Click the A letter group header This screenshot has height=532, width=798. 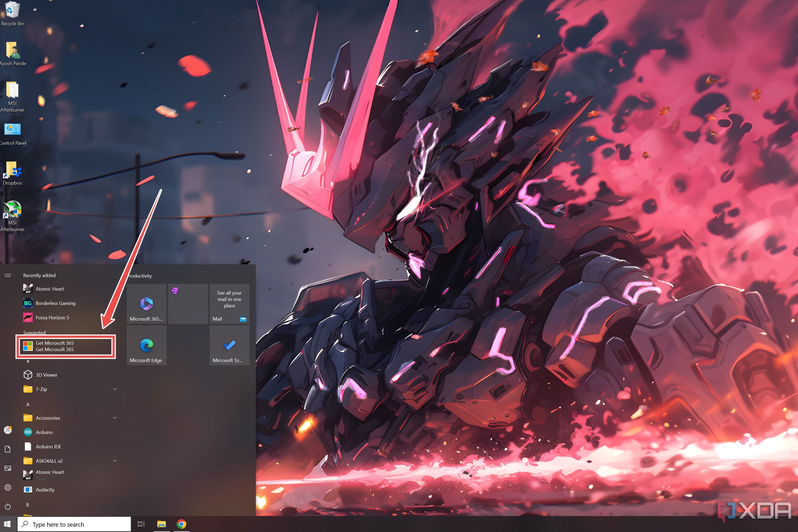tap(28, 404)
